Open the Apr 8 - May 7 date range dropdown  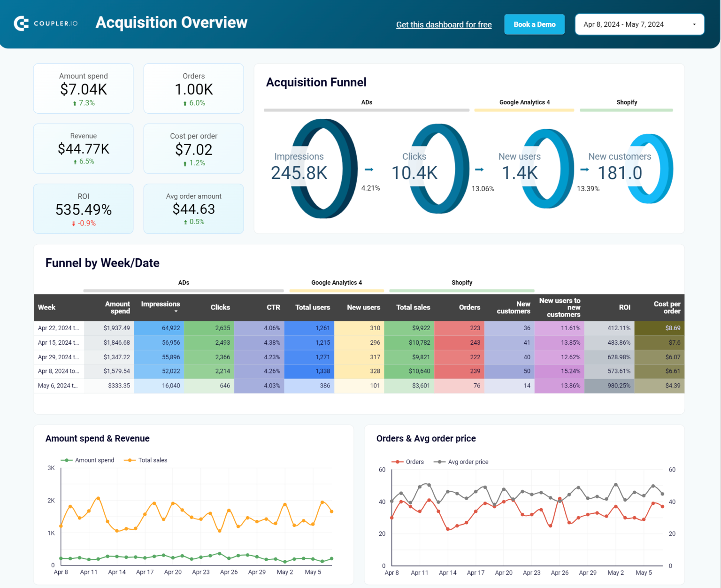(x=639, y=24)
